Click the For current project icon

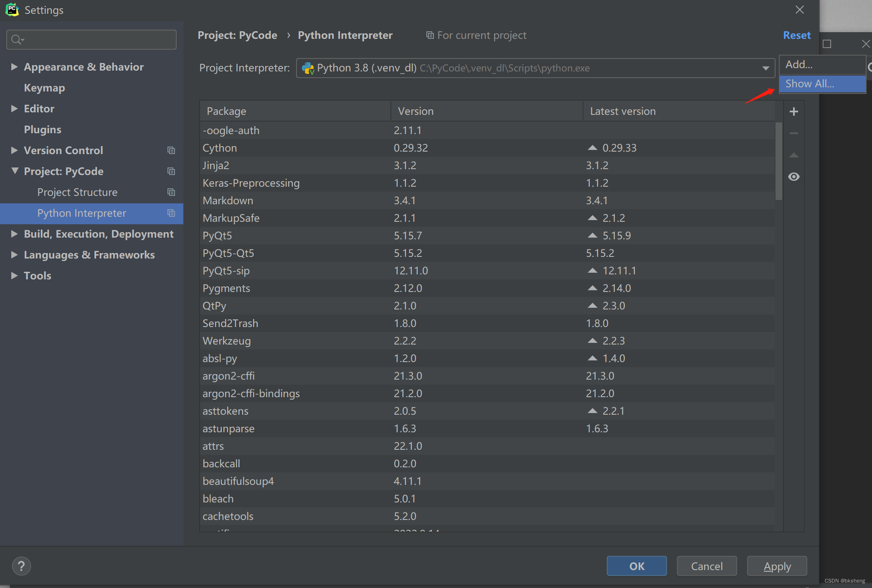(430, 35)
